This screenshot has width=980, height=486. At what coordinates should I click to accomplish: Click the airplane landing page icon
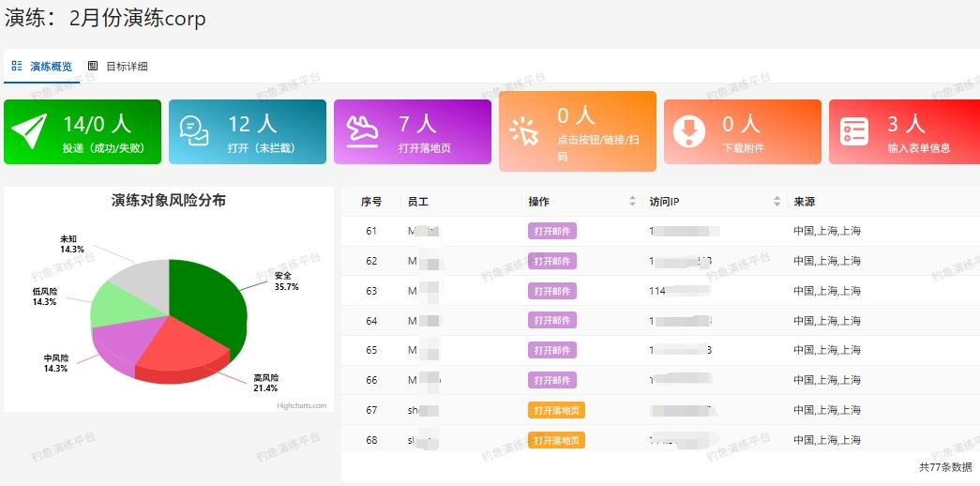point(360,131)
